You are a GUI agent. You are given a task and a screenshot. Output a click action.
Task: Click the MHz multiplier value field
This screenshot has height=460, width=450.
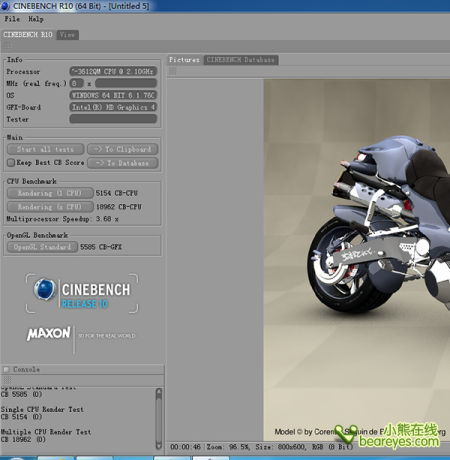(x=126, y=83)
